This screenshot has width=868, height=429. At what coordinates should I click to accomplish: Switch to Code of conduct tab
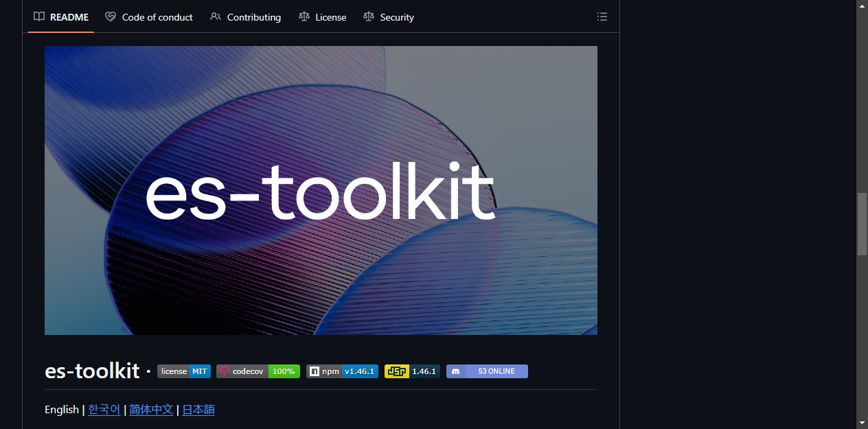coord(149,17)
